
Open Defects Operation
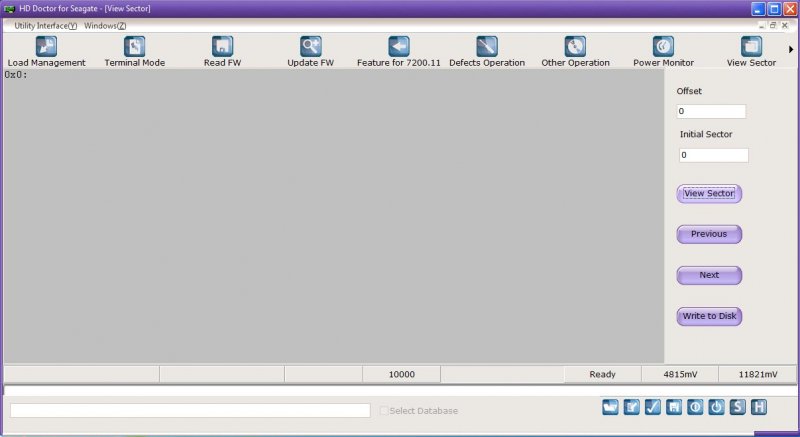[487, 52]
